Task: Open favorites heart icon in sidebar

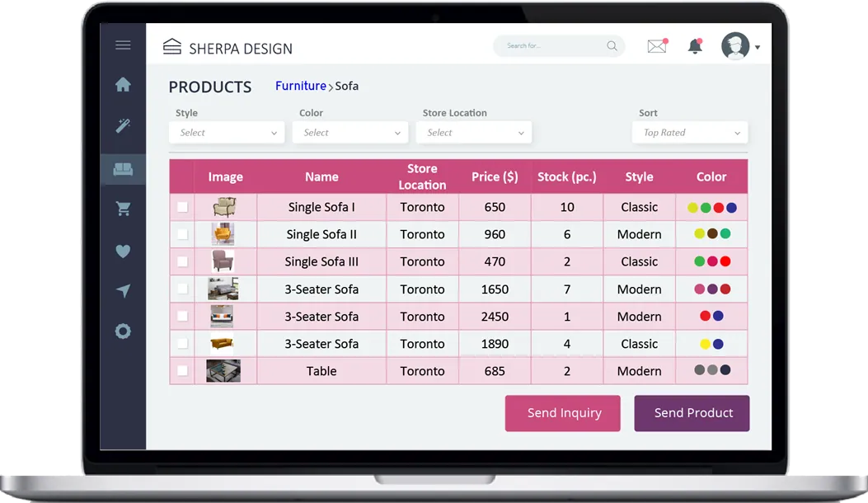Action: (x=123, y=251)
